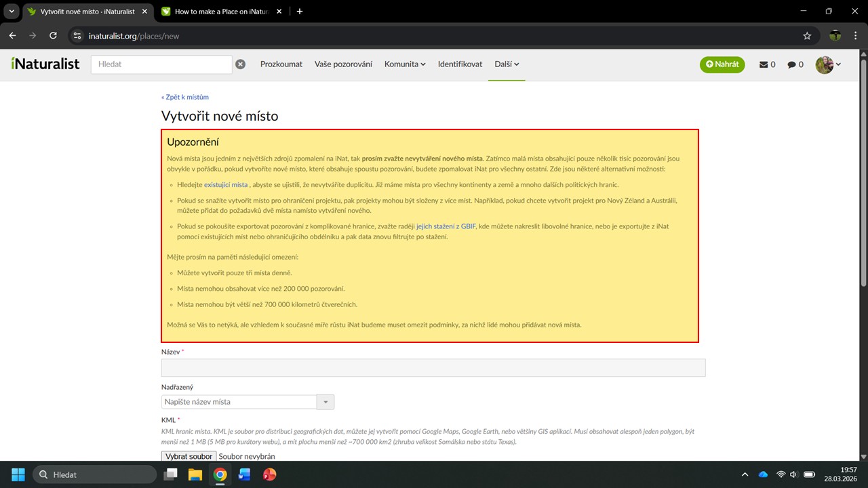Clear the search box with X icon
Image resolution: width=868 pixels, height=488 pixels.
click(240, 64)
